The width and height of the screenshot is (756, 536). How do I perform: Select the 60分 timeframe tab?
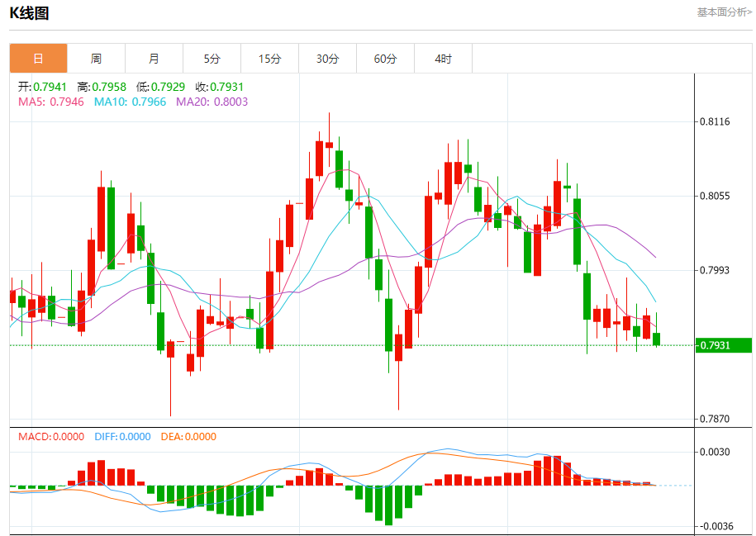385,59
